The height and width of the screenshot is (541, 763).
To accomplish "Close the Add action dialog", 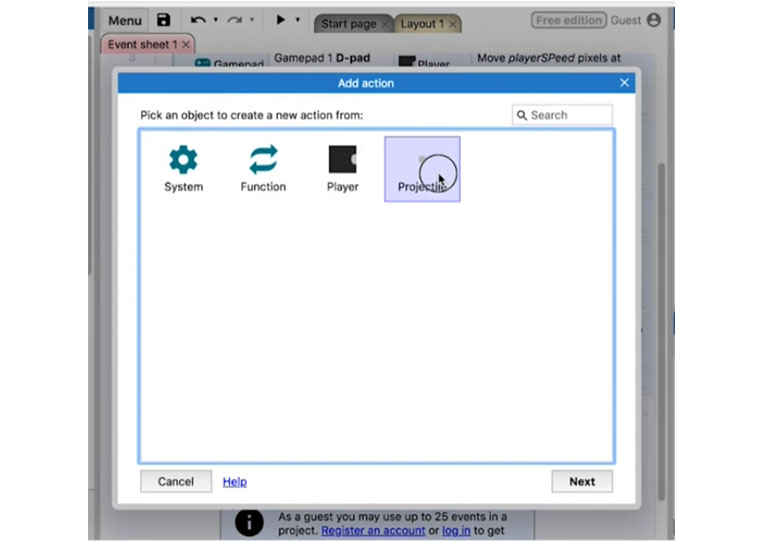I will [x=624, y=83].
